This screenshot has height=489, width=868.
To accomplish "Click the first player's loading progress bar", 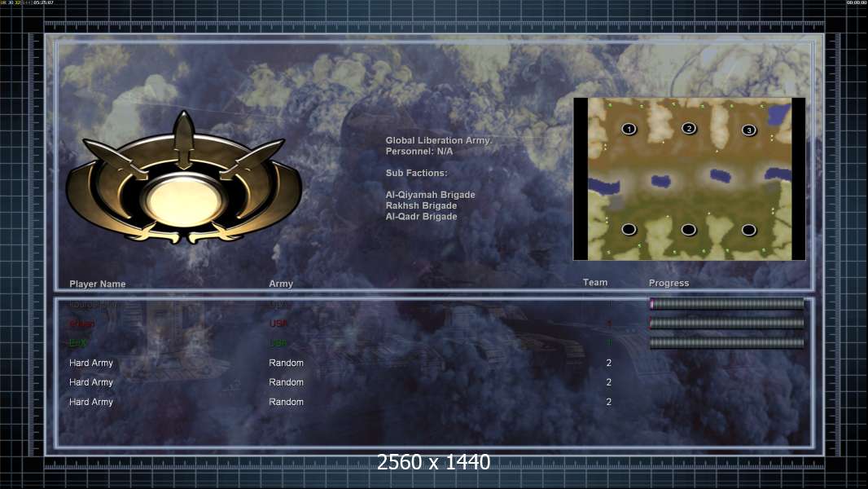I will click(x=727, y=303).
